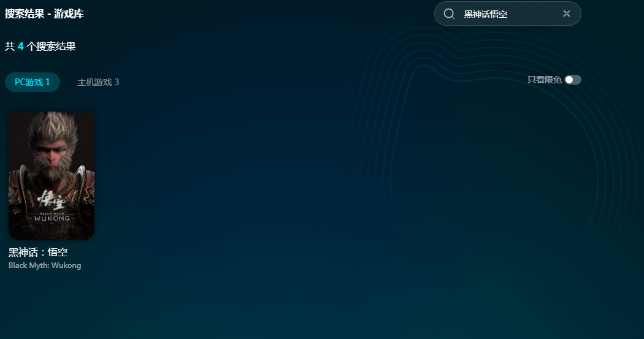Click the 共 4 个搜索结果 count text
Screen dimensions: 644x339
click(x=40, y=47)
